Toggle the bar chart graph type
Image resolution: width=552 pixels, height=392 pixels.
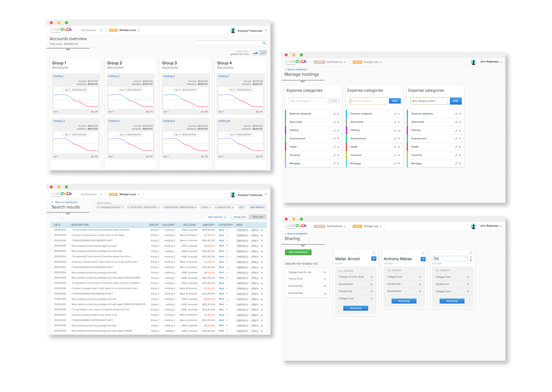pyautogui.click(x=255, y=53)
